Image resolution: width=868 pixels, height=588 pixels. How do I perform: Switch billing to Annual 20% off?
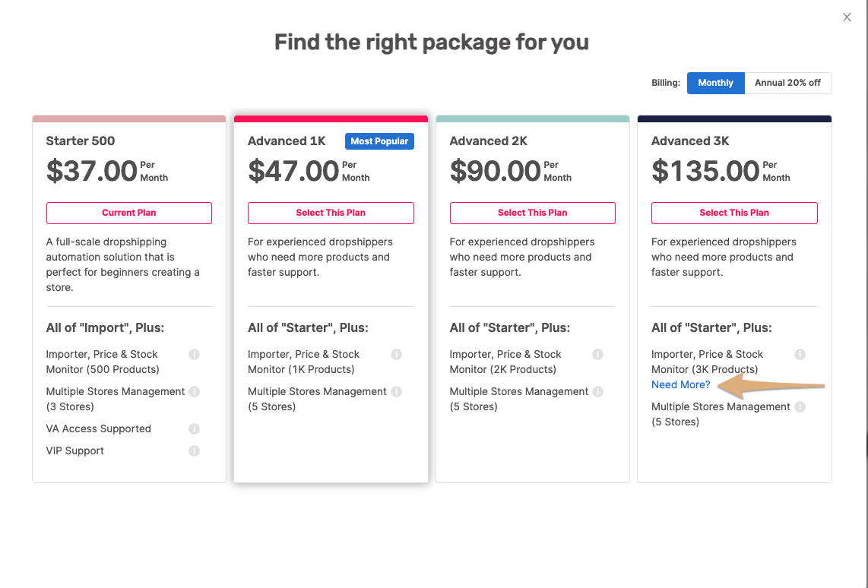pos(787,83)
